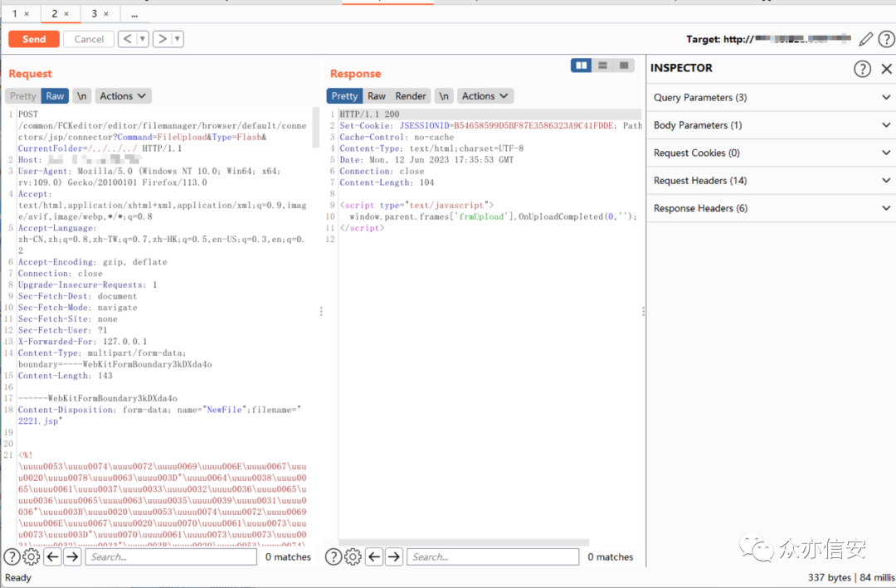
Task: Open the Response Actions dropdown
Action: (x=485, y=96)
